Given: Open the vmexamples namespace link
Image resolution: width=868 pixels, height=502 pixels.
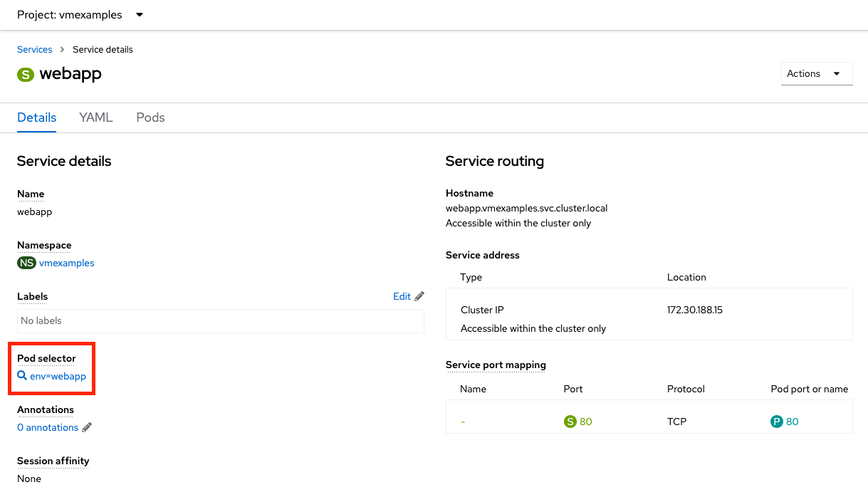Looking at the screenshot, I should pos(67,263).
